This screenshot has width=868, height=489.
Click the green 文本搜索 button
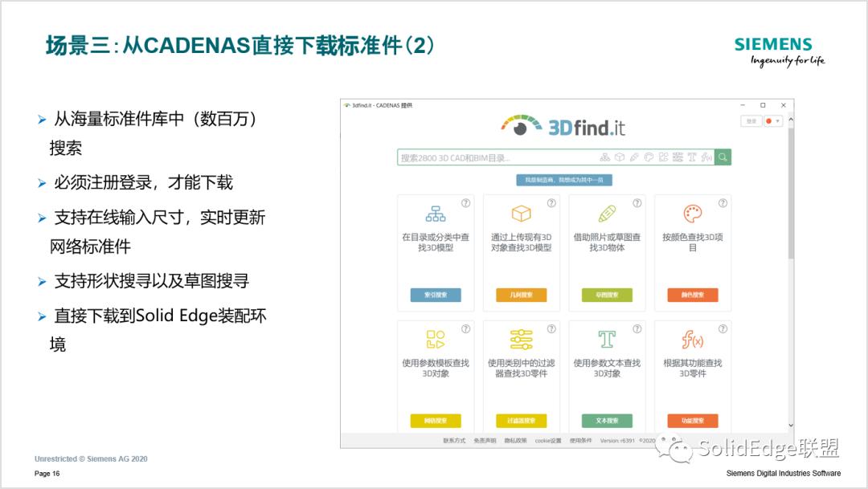tap(607, 421)
